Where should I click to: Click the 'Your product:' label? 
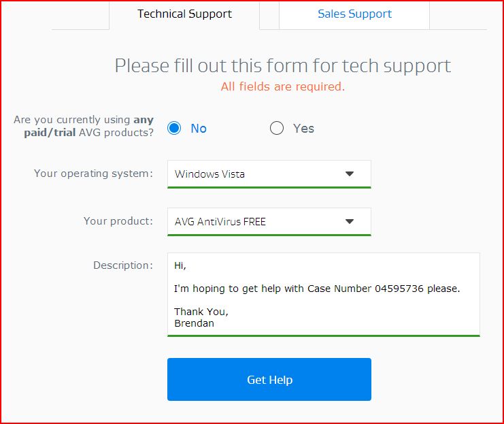[x=118, y=221]
